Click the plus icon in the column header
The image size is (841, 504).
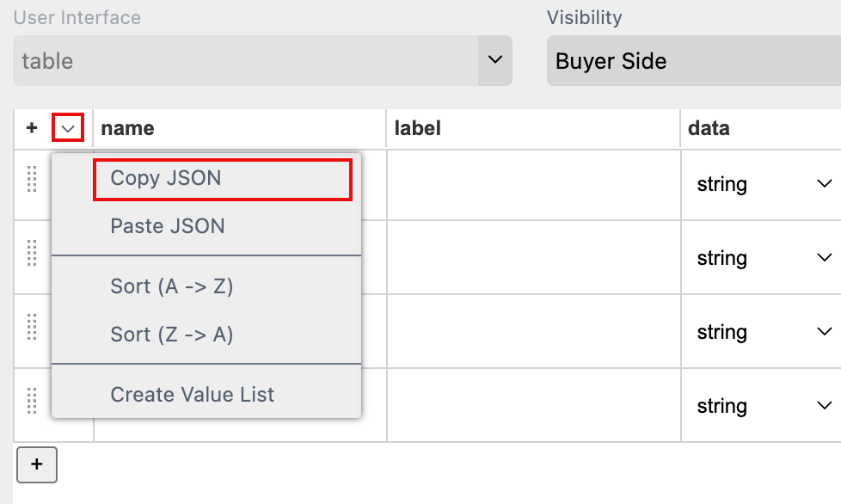pos(31,127)
